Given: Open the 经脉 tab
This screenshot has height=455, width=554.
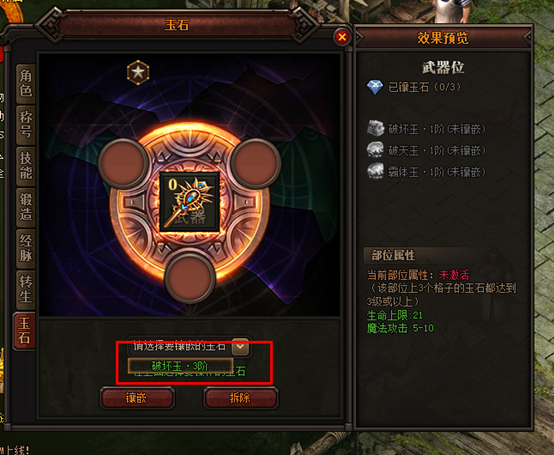Looking at the screenshot, I should point(26,249).
